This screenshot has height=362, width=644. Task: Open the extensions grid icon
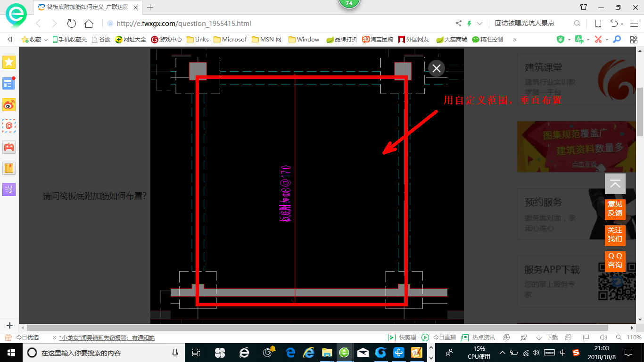click(x=634, y=40)
